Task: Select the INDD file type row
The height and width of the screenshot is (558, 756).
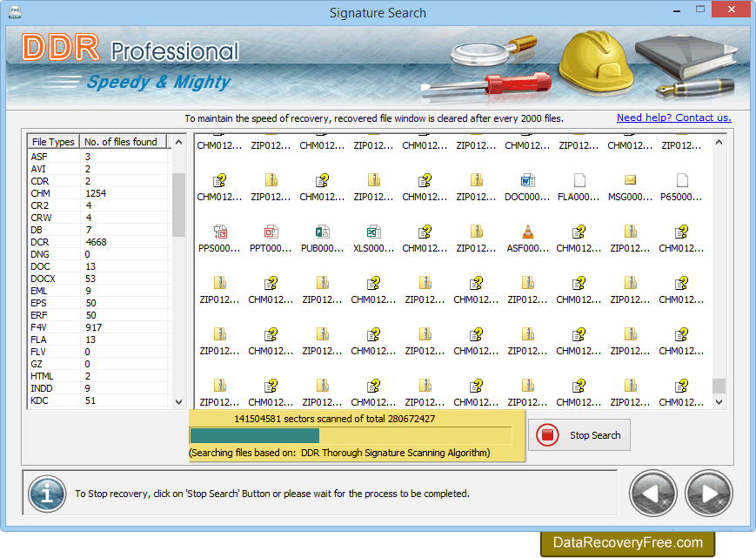Action: pos(99,388)
